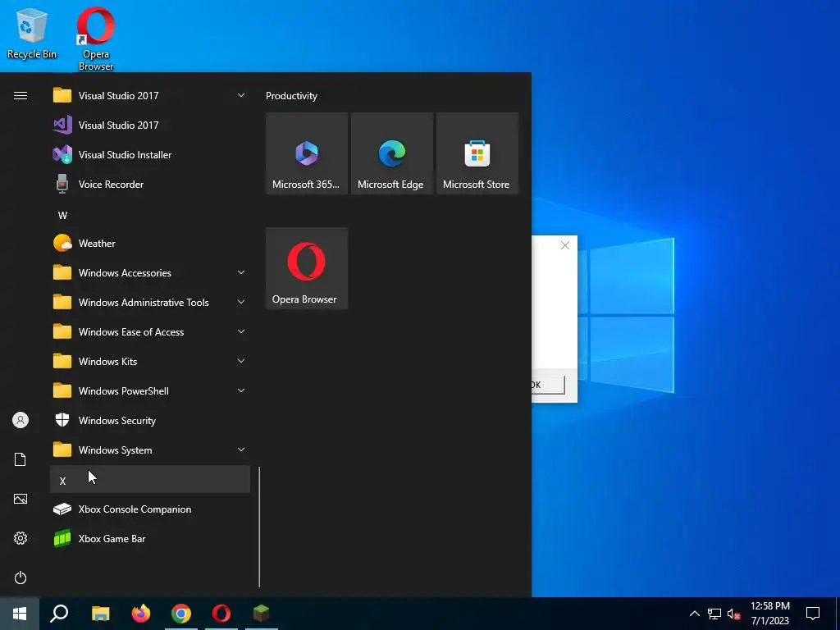Click the Productivity group heading
The height and width of the screenshot is (630, 840).
[291, 96]
